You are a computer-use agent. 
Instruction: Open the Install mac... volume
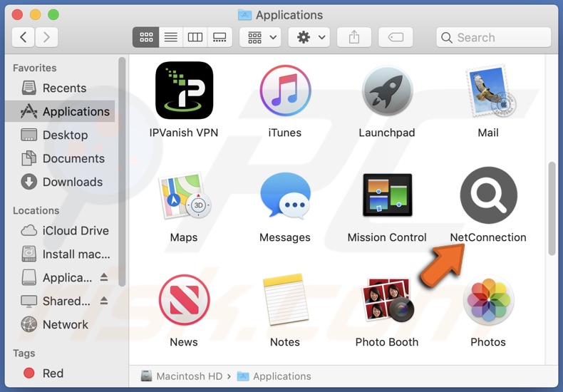tap(60, 254)
